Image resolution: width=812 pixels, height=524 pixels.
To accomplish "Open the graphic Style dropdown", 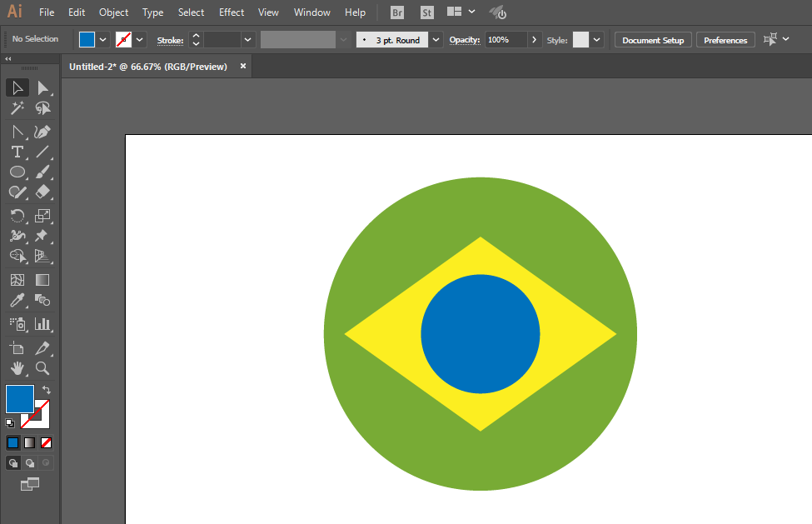I will [x=597, y=40].
